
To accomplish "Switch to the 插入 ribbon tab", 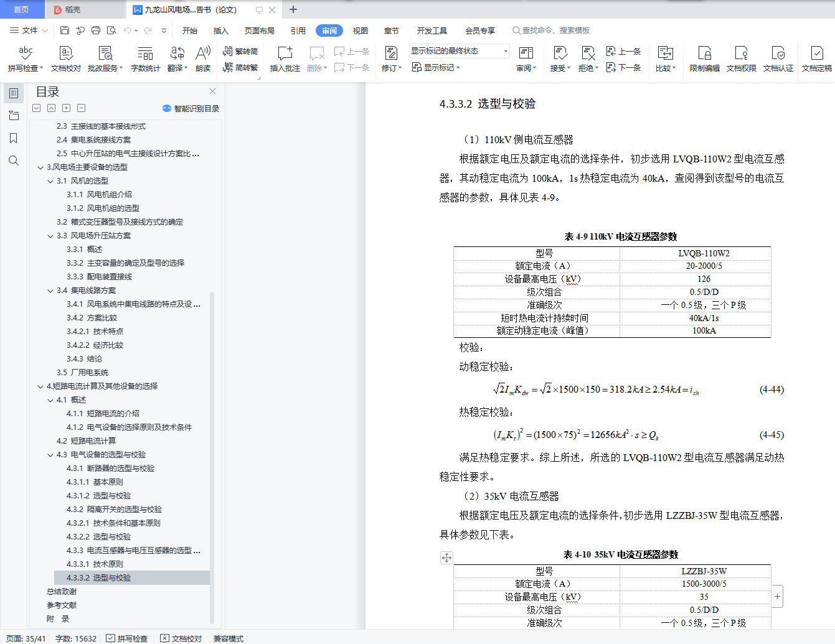I will (x=221, y=30).
